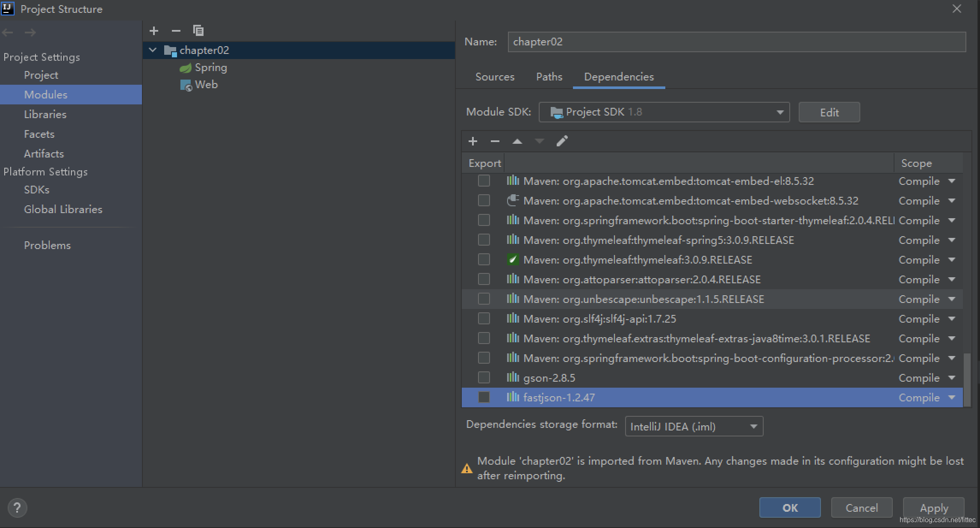Click the slf4j-api library icon
980x528 pixels.
click(x=513, y=318)
